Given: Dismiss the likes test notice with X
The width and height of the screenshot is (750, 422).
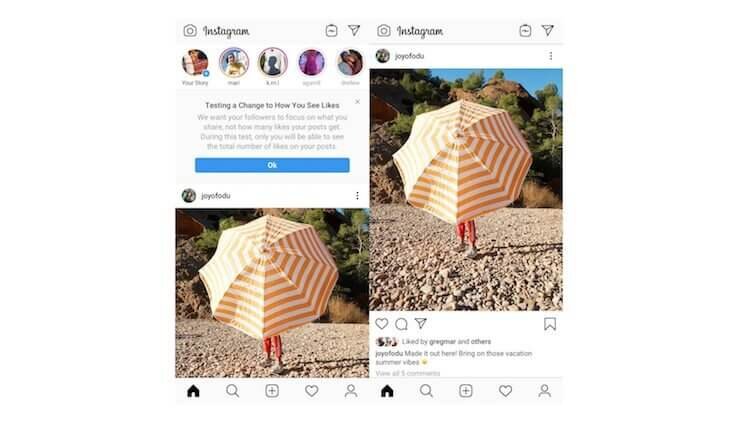Looking at the screenshot, I should pyautogui.click(x=357, y=102).
